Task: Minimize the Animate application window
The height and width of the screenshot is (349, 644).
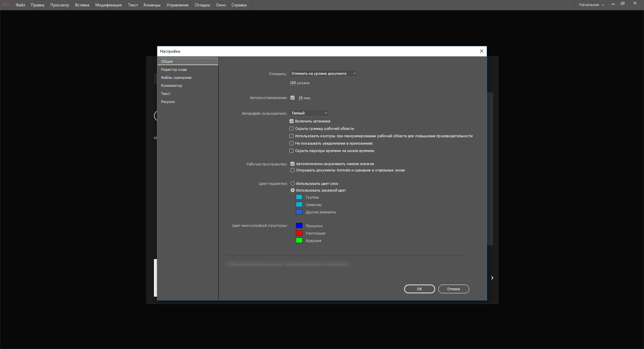Action: tap(613, 4)
